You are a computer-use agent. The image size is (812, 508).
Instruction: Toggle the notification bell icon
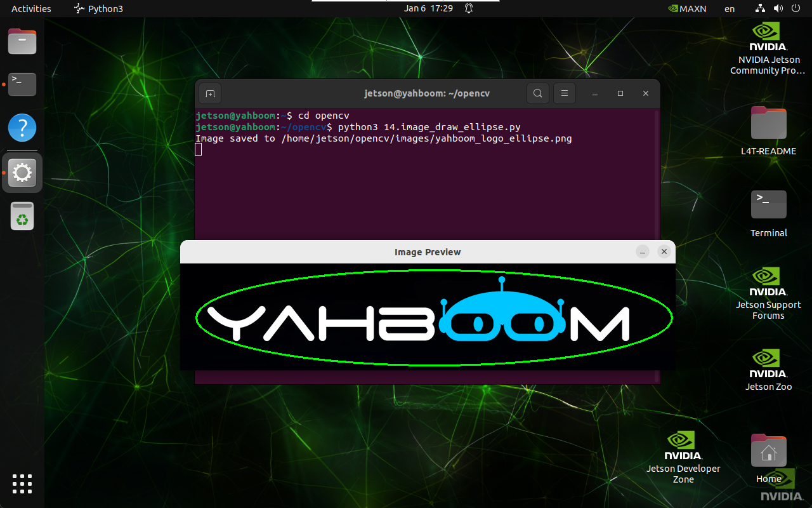tap(469, 9)
